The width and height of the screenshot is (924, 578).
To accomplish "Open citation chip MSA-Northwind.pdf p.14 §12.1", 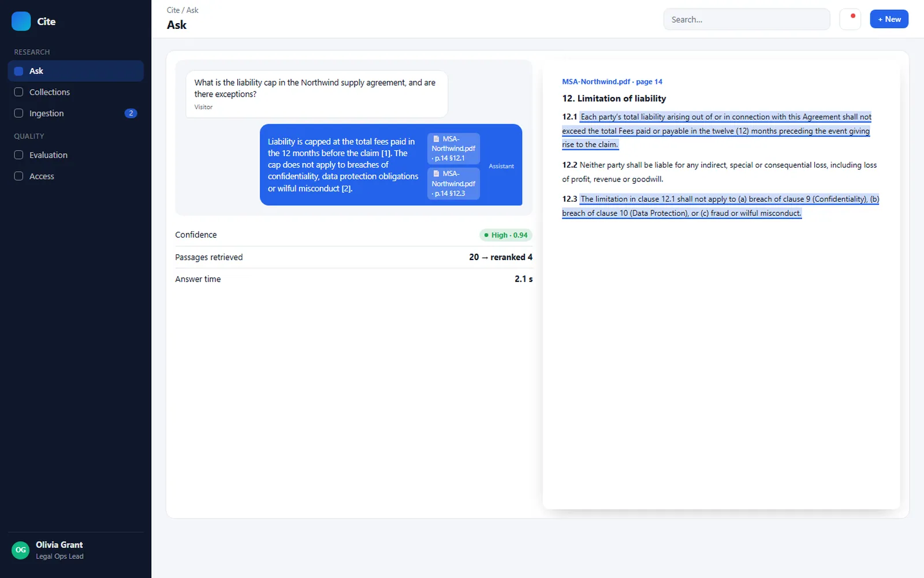I will click(453, 149).
